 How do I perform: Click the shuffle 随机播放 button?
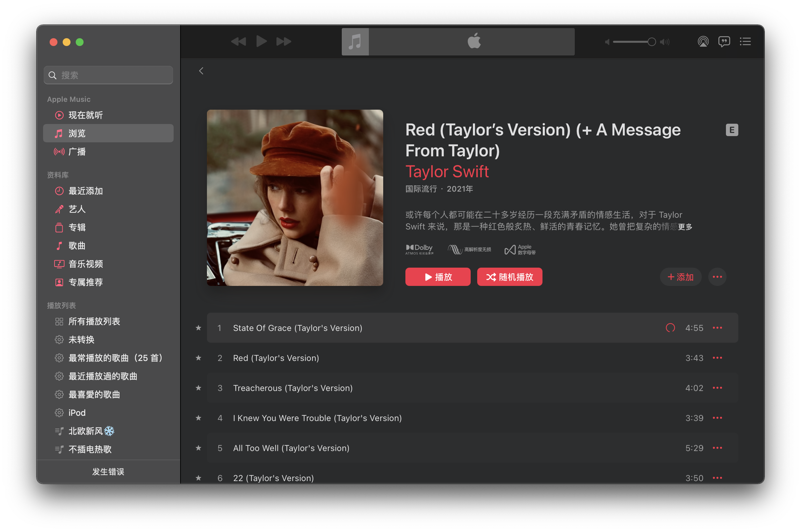(509, 277)
